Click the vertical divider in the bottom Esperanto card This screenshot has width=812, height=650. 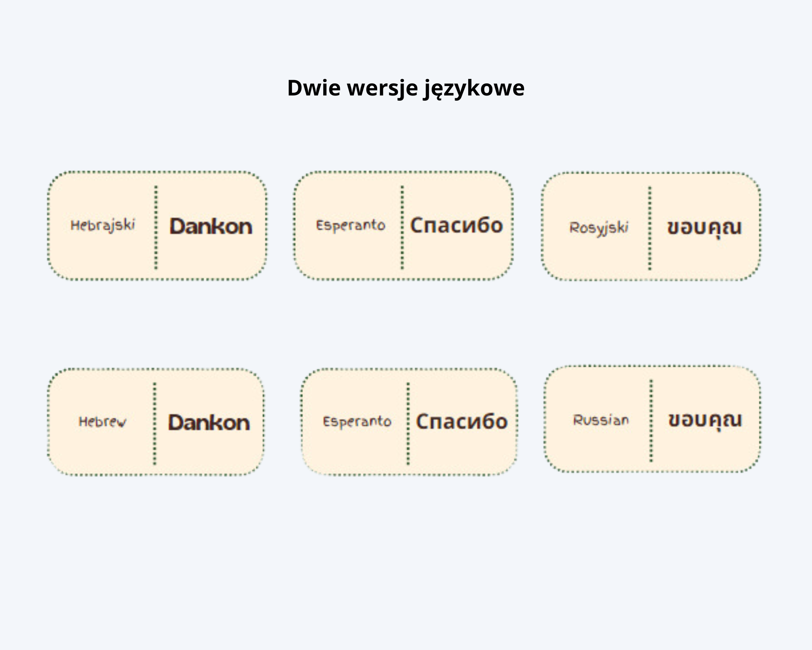[408, 423]
